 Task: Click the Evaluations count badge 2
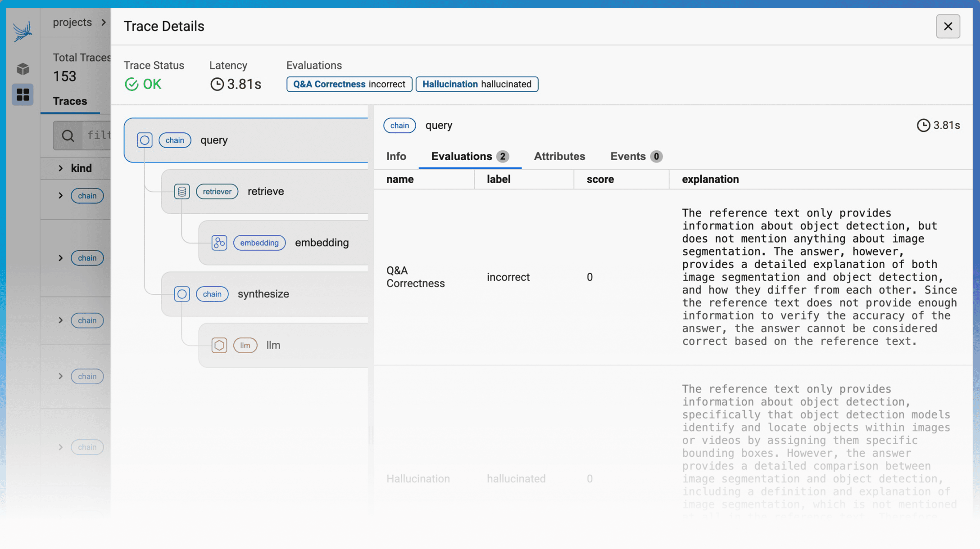point(503,156)
